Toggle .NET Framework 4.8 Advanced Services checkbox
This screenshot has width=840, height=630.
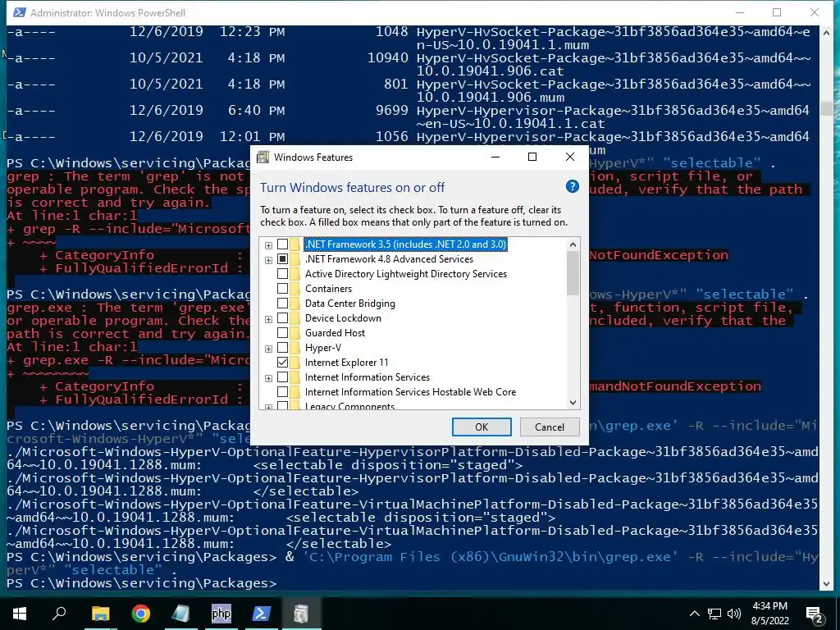pyautogui.click(x=282, y=259)
